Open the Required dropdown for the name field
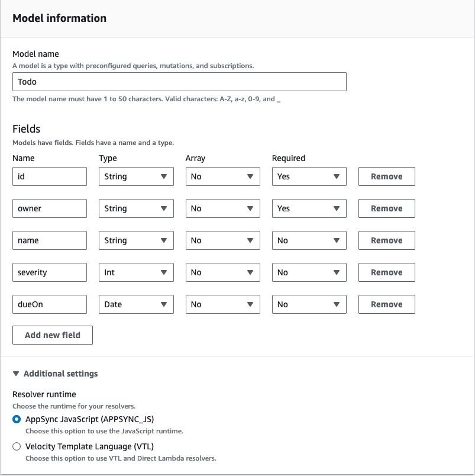The image size is (475, 476). tap(309, 240)
